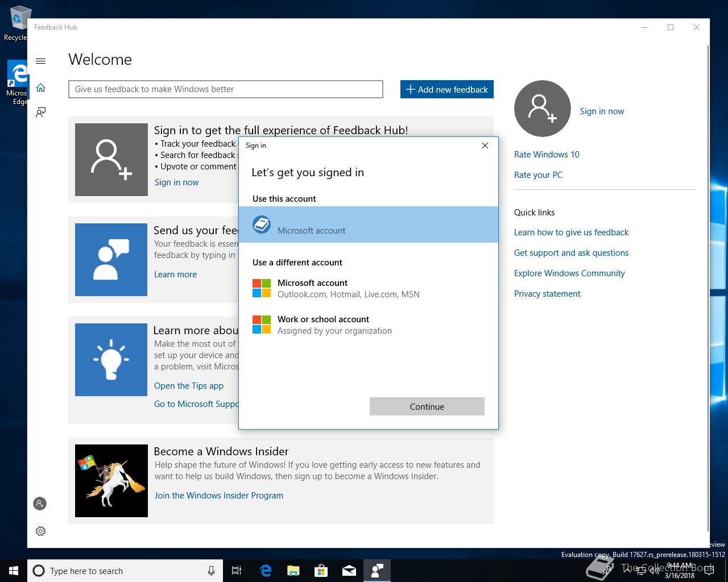This screenshot has height=582, width=728.
Task: Go to Home in Feedback Hub sidebar
Action: [x=40, y=87]
